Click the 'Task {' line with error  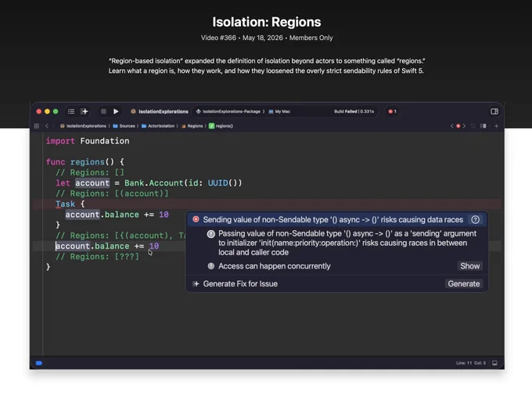tap(70, 204)
